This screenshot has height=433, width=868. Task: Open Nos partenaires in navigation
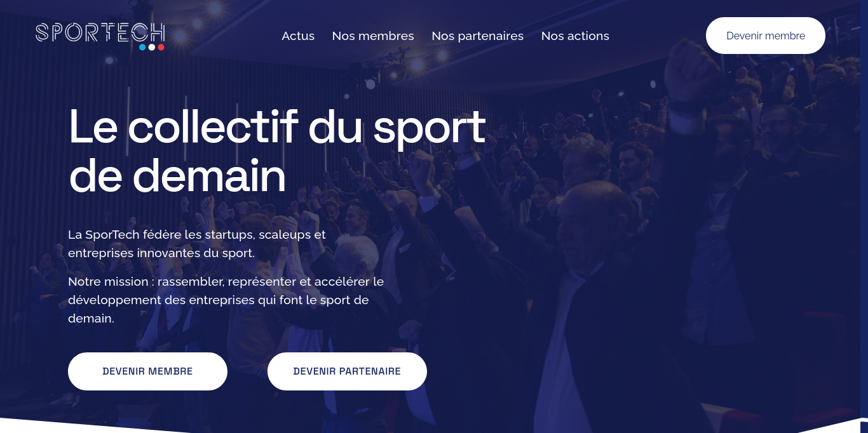(x=478, y=36)
